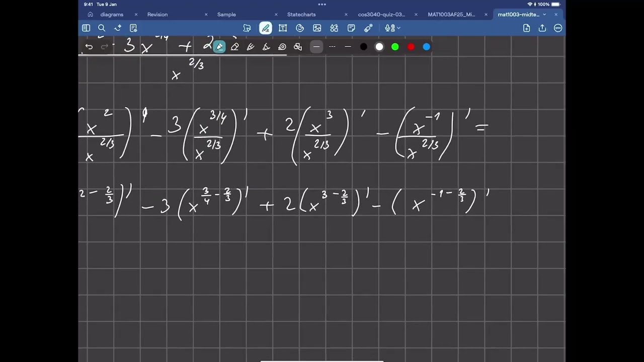Open the AI sparkle tool
The image size is (644, 362).
click(x=118, y=28)
